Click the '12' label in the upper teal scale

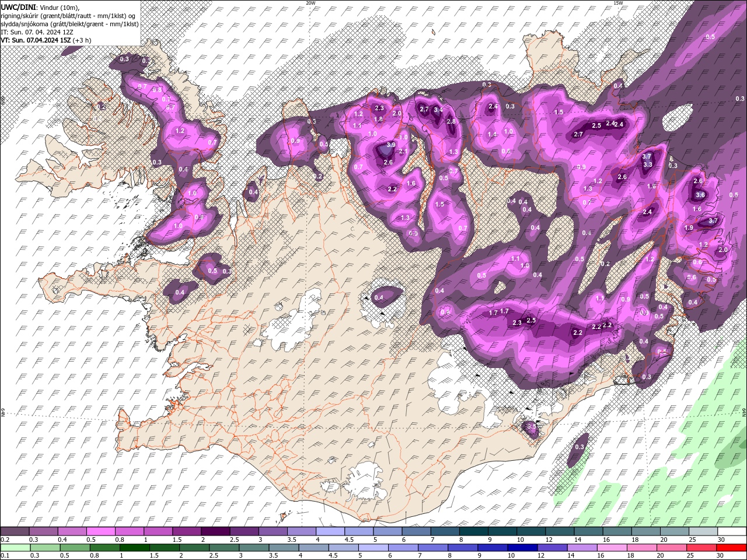(x=548, y=540)
